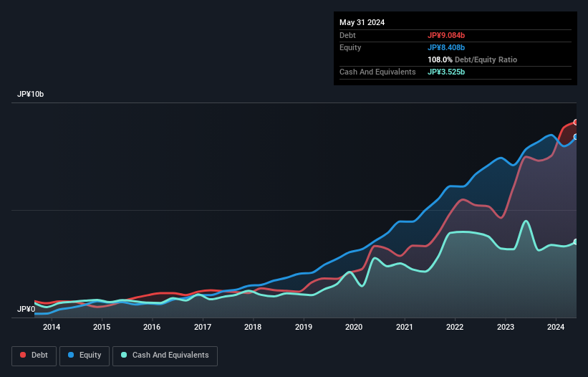Click the blue Equity legend dot
The image size is (588, 377).
click(x=71, y=355)
